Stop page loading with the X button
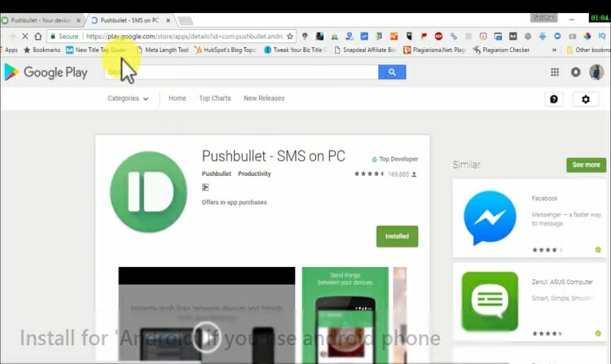 click(25, 36)
